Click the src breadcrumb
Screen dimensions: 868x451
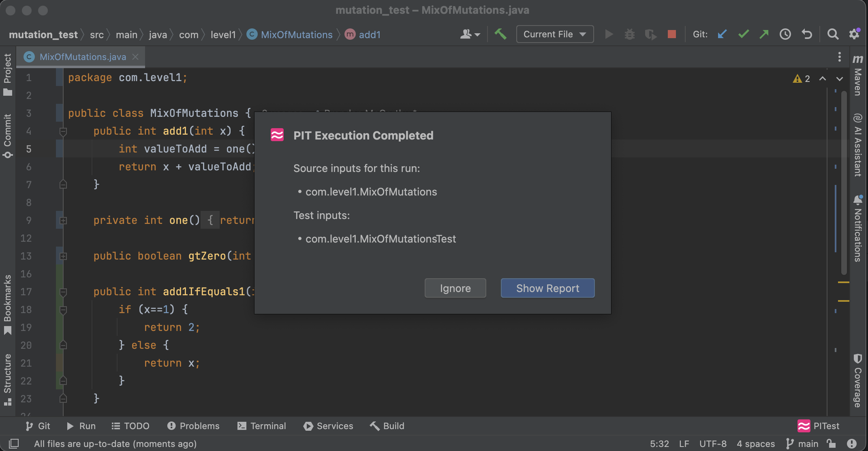[97, 35]
